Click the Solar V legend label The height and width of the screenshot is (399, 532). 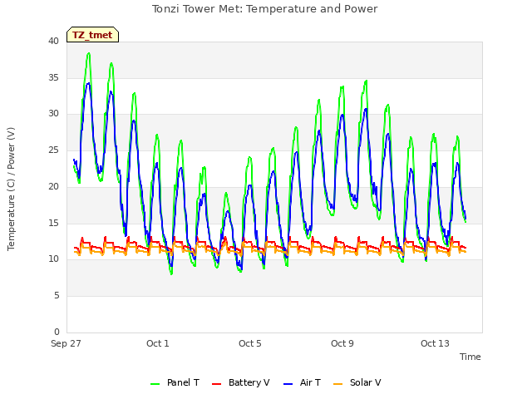point(366,382)
